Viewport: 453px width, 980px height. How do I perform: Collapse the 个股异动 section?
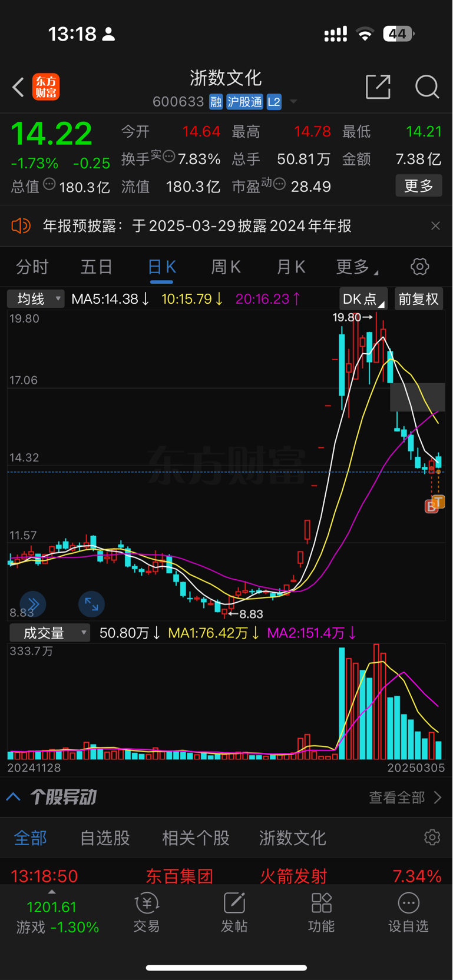(14, 798)
